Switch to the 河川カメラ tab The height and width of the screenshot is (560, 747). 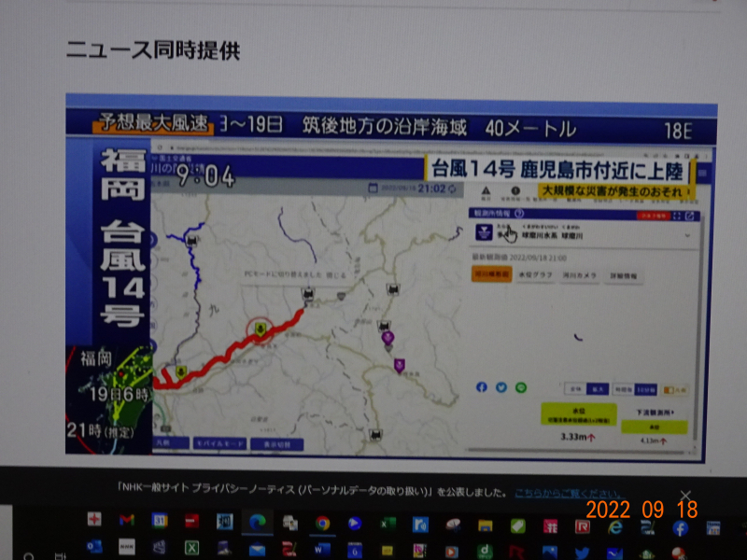tap(579, 275)
